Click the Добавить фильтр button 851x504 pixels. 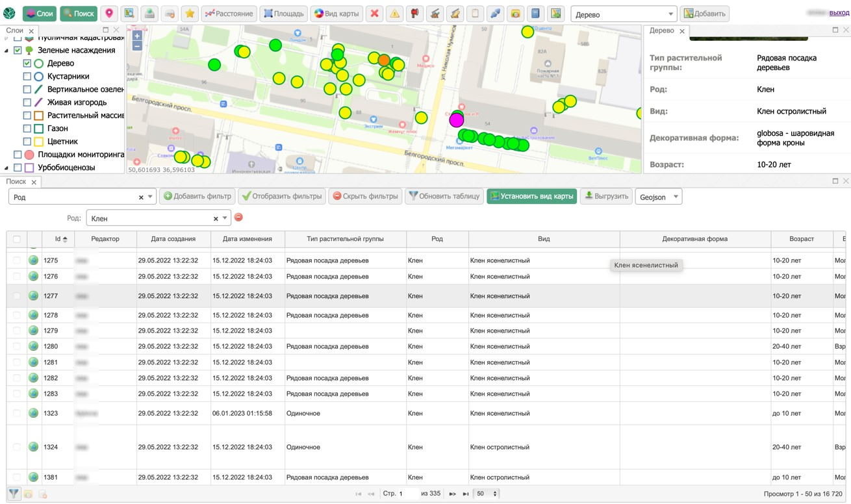[197, 196]
